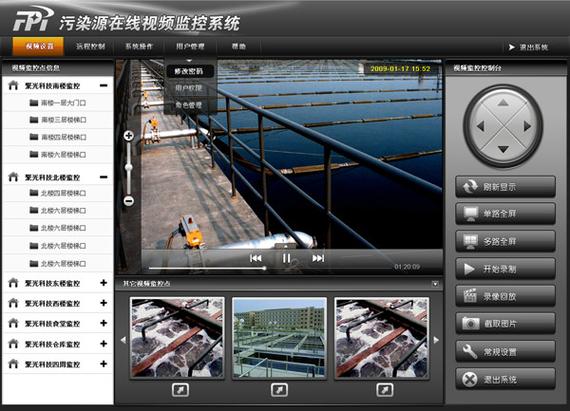Screen dimensions: 570x411
Task: Click the 刷新显示 refresh button
Action: [x=505, y=187]
